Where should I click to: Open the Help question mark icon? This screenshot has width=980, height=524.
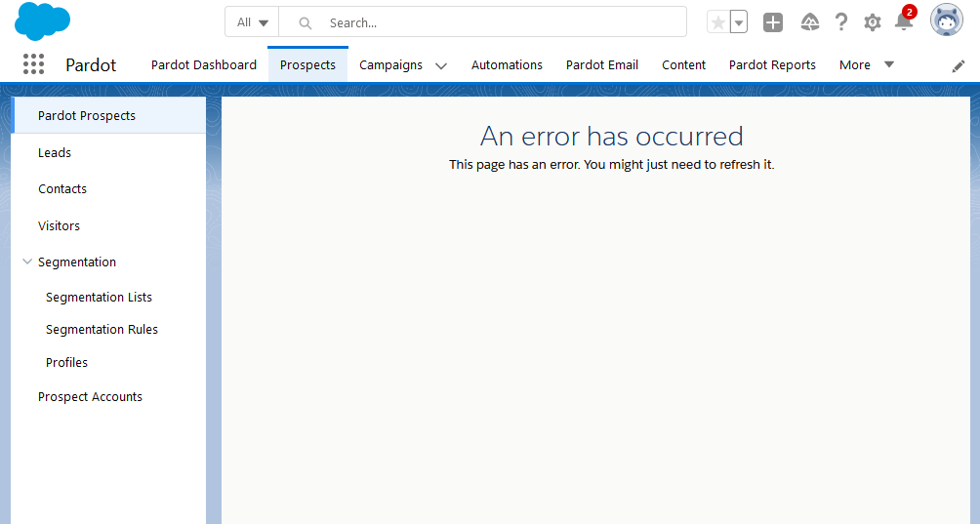[x=841, y=23]
